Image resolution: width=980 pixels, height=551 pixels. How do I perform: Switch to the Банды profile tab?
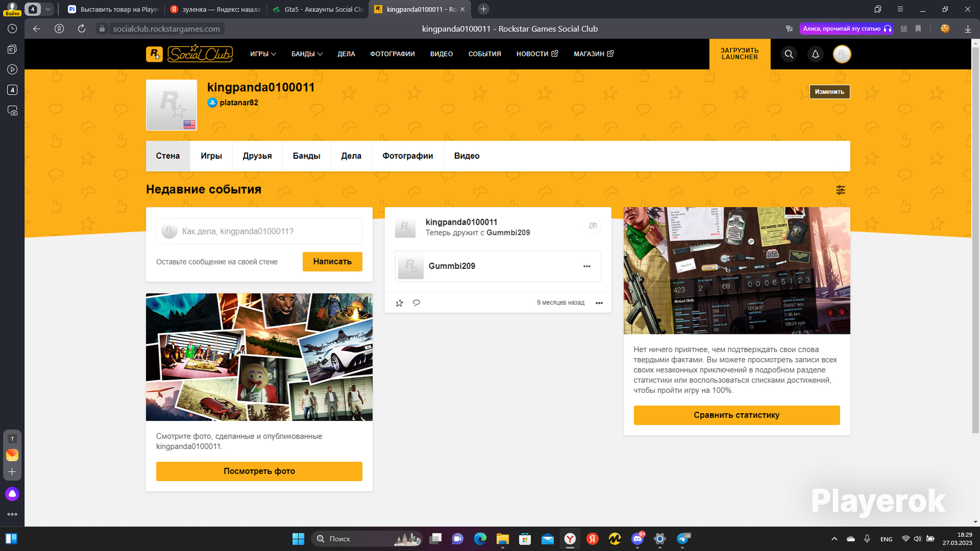[306, 156]
